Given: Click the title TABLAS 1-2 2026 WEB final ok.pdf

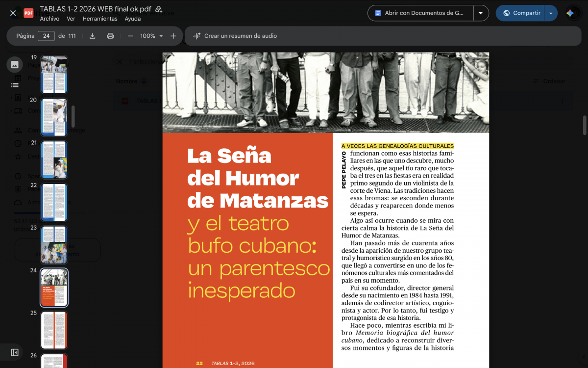Looking at the screenshot, I should click(96, 9).
